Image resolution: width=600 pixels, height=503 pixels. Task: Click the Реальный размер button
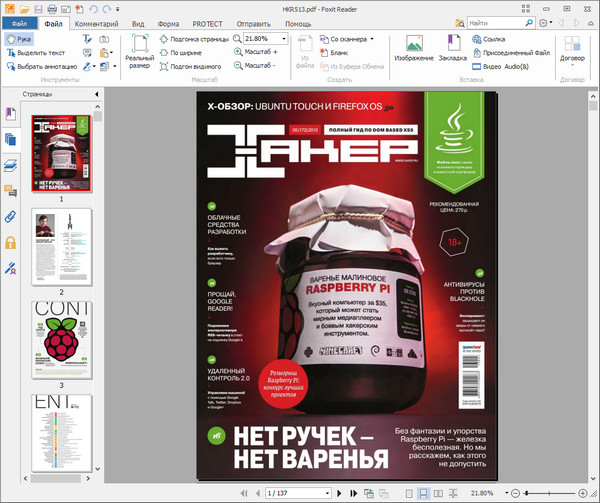click(140, 51)
